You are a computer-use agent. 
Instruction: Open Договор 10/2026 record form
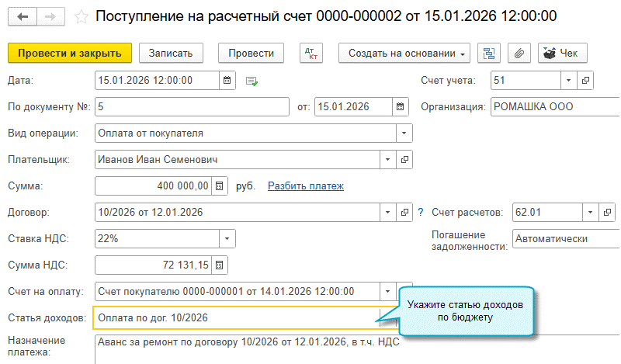pyautogui.click(x=404, y=213)
